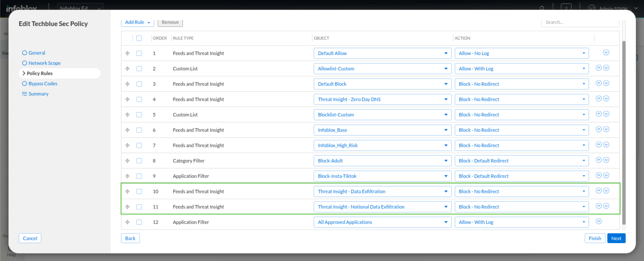Move rule 8 Block-Adult down
Image resolution: width=644 pixels, height=261 pixels.
(606, 160)
